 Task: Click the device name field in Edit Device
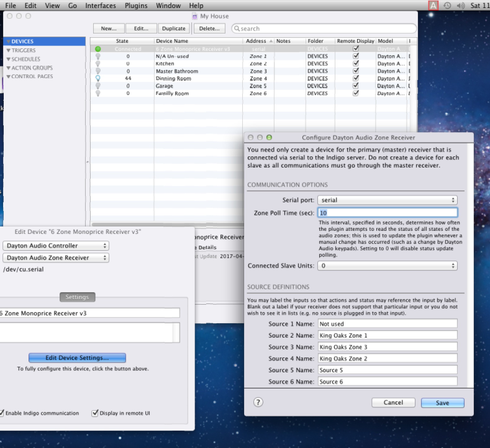click(x=90, y=313)
